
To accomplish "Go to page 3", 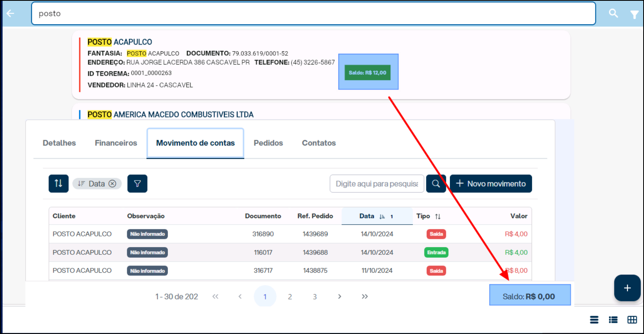I will (315, 297).
